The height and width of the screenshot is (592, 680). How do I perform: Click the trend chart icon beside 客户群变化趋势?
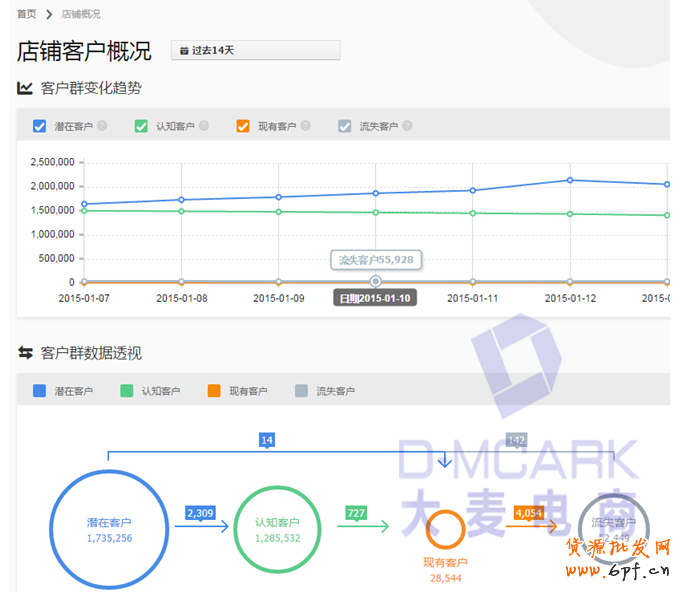click(x=25, y=88)
